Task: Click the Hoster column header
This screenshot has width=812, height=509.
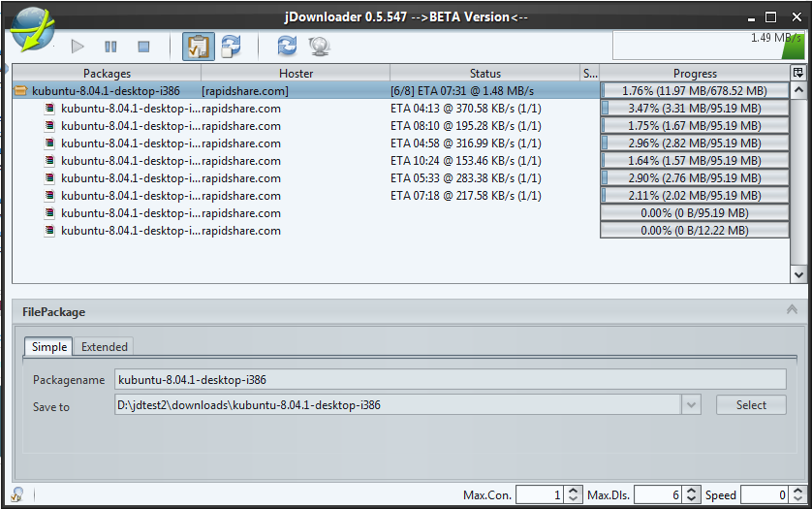Action: (296, 74)
